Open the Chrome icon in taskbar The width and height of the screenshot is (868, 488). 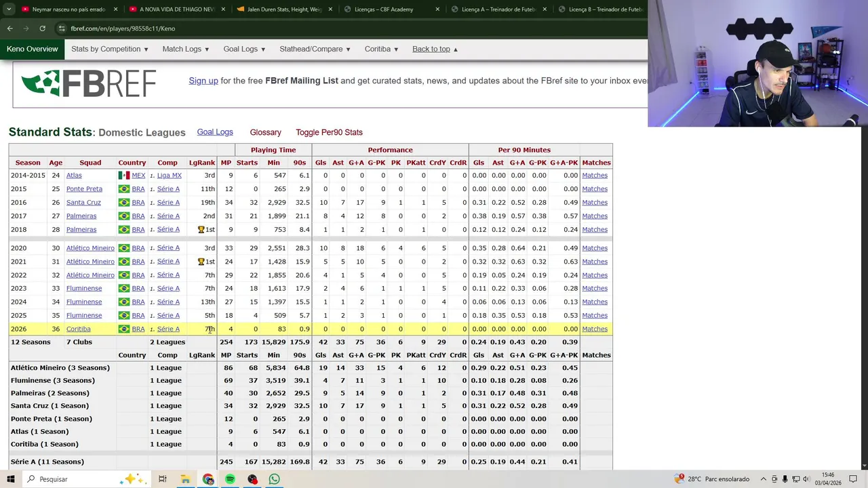click(208, 479)
